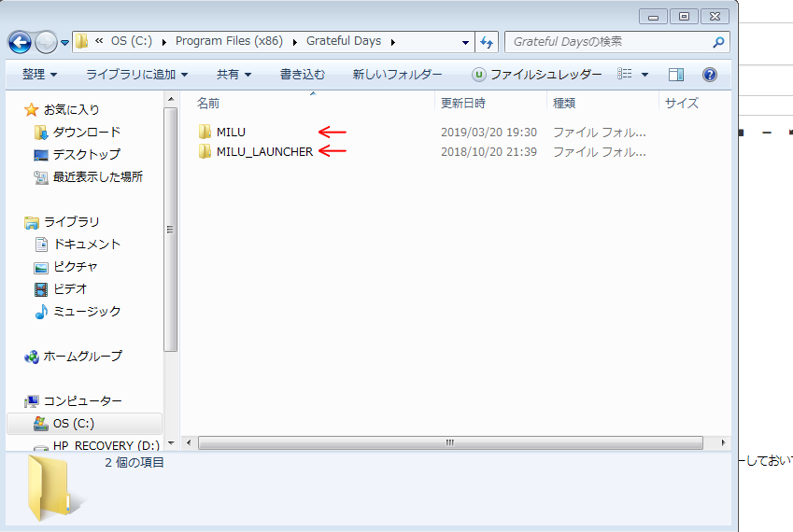Select the OS (C:) drive in navigation pane
This screenshot has width=793, height=532.
click(x=84, y=424)
